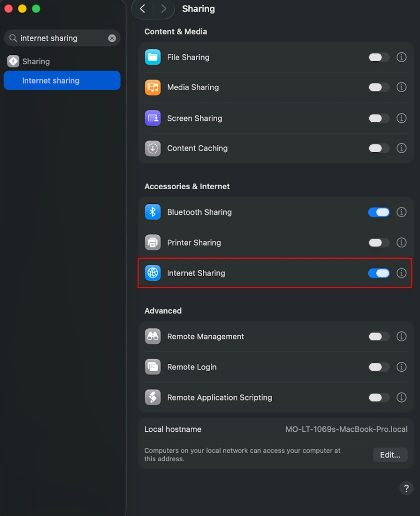
Task: Disable Internet Sharing
Action: (x=378, y=273)
